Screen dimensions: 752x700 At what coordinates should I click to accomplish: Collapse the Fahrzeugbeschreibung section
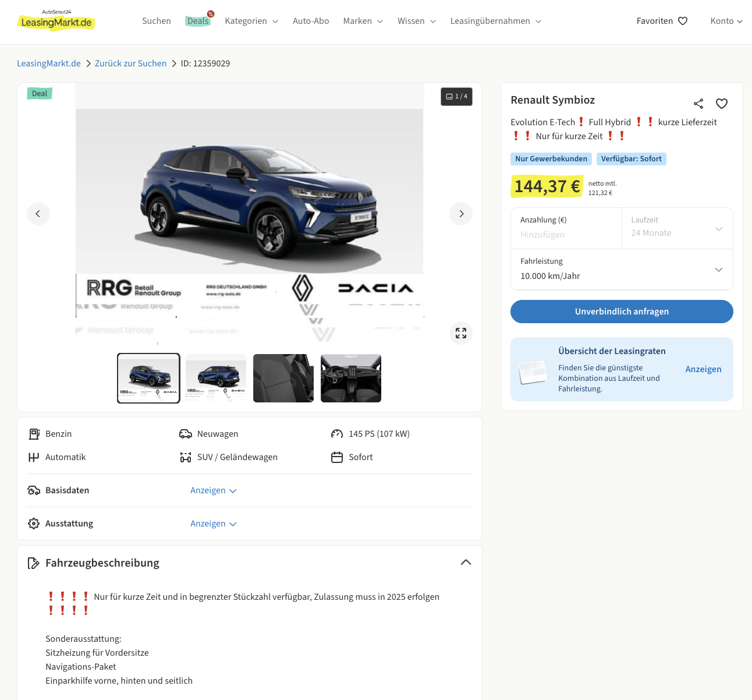click(x=466, y=563)
